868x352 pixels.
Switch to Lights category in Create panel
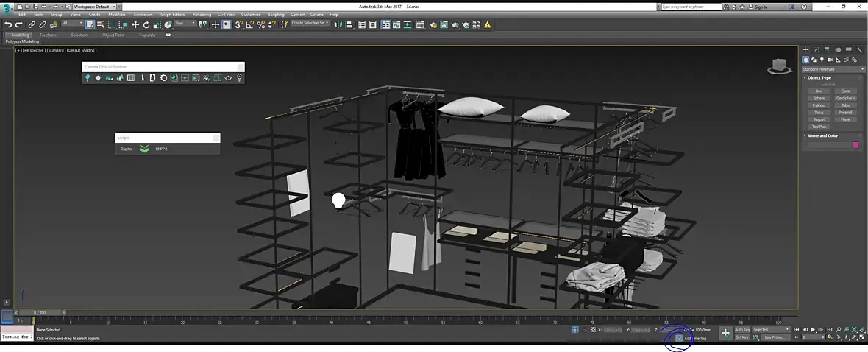click(822, 60)
